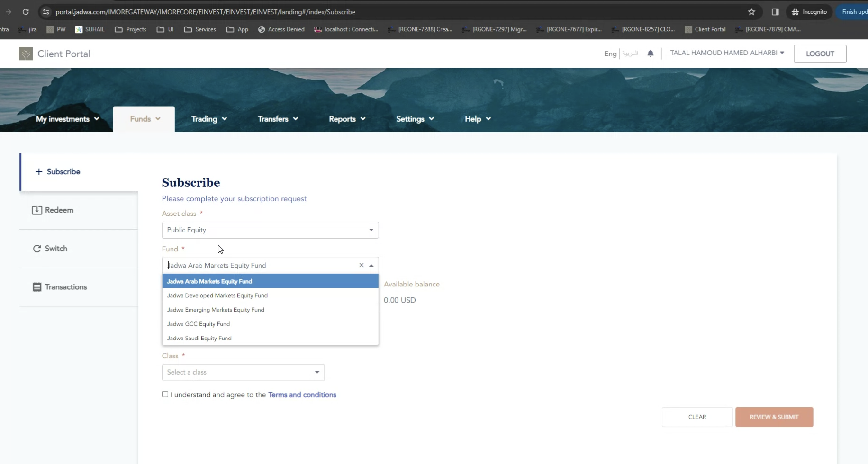Open the browser side panel icon

click(x=775, y=12)
